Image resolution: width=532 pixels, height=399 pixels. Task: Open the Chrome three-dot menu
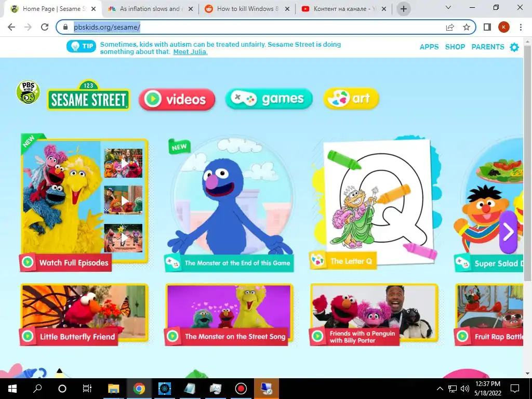pyautogui.click(x=521, y=27)
